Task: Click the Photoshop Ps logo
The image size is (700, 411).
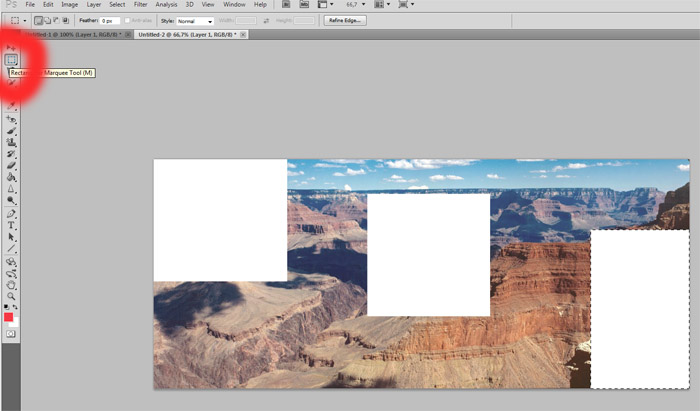Action: pyautogui.click(x=11, y=4)
